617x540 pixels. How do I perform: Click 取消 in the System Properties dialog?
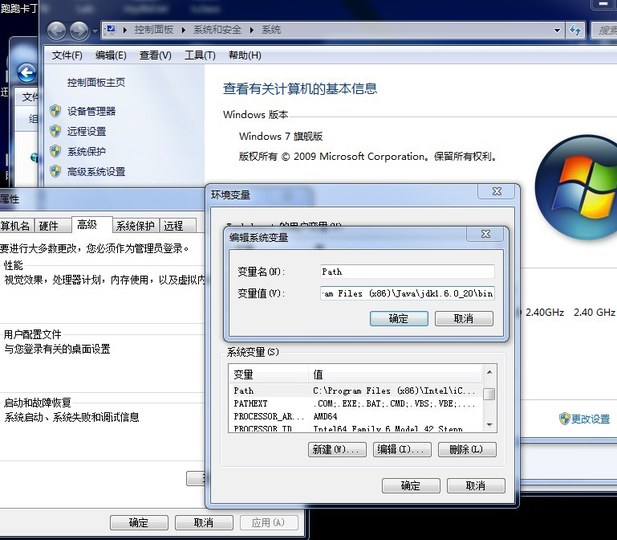tap(204, 523)
